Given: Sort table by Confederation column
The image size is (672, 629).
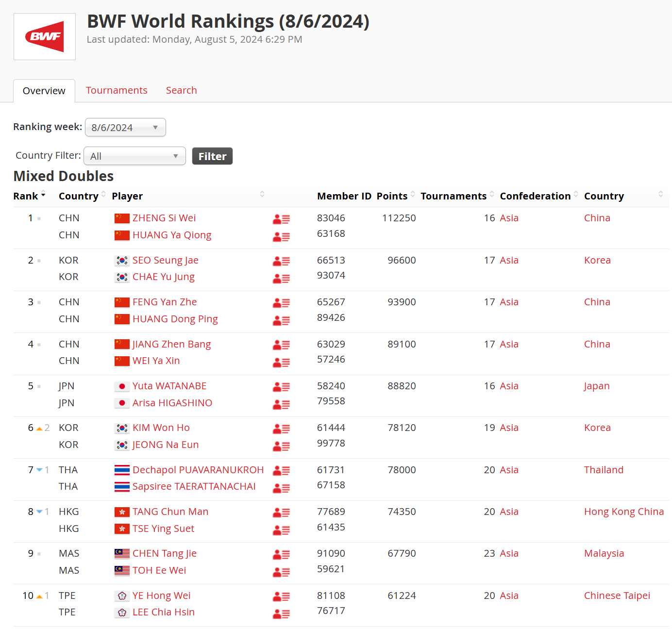Looking at the screenshot, I should coord(539,196).
